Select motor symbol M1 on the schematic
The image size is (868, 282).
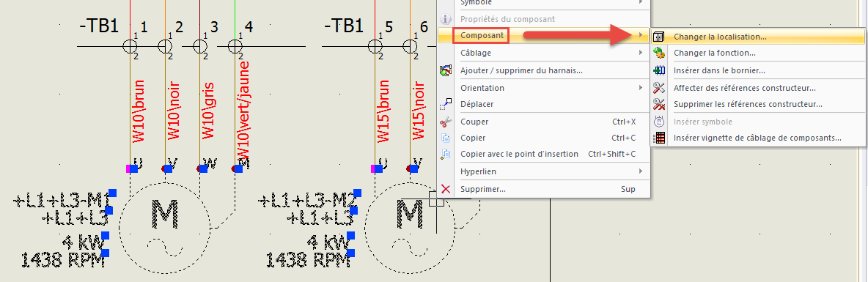coord(164,229)
